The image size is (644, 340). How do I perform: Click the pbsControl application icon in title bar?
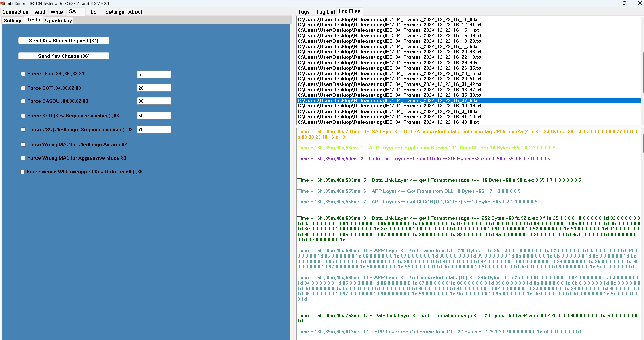click(x=4, y=3)
